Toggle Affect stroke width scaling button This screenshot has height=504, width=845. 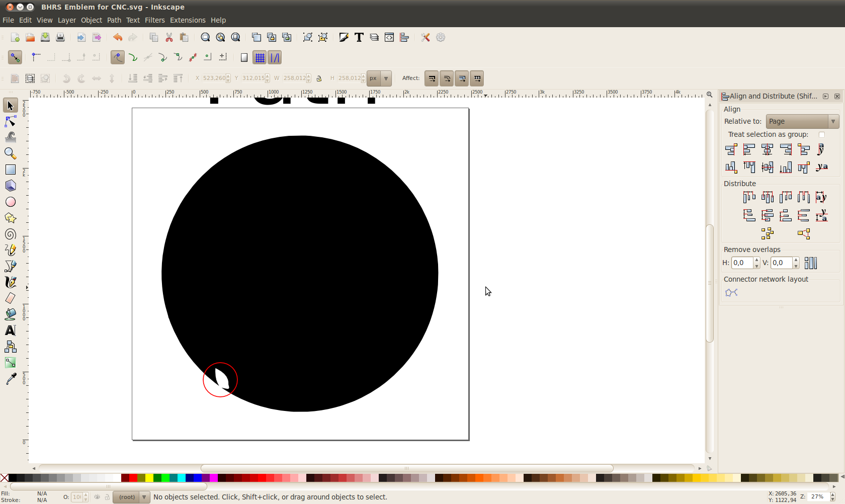(x=432, y=78)
